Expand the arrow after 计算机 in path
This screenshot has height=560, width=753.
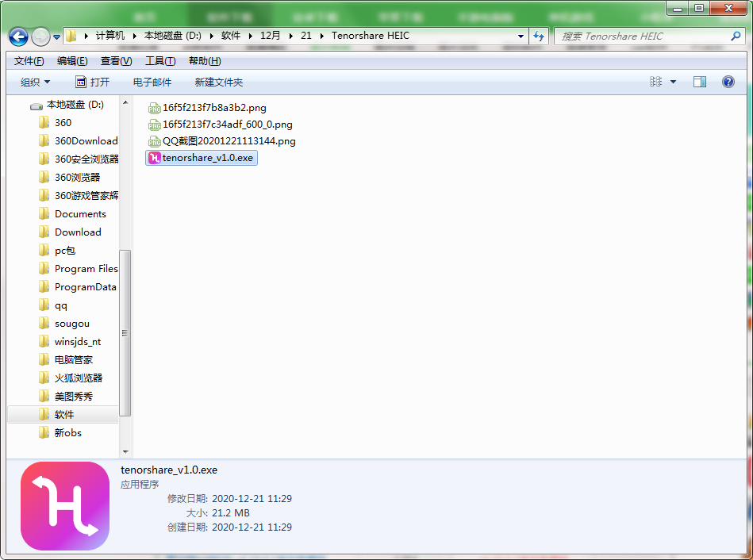(134, 36)
